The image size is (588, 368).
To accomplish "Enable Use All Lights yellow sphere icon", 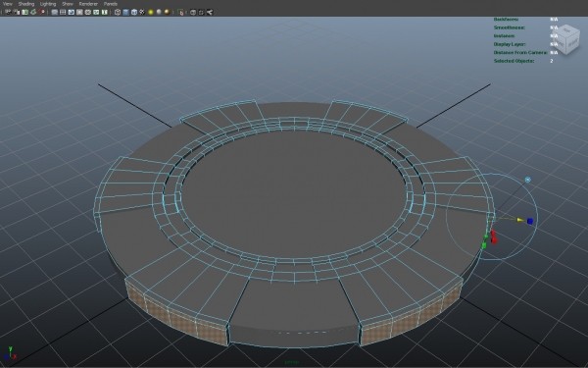I will coord(151,12).
